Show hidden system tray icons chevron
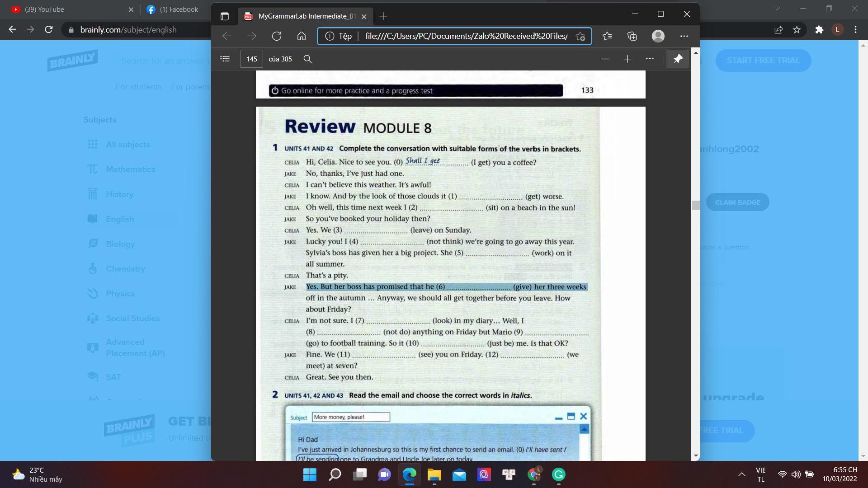This screenshot has width=868, height=488. (741, 474)
